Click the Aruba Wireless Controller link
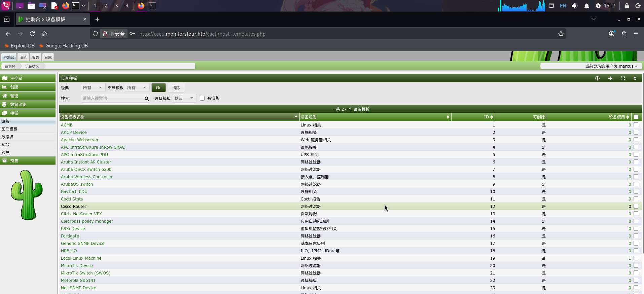The width and height of the screenshot is (644, 294). click(87, 177)
